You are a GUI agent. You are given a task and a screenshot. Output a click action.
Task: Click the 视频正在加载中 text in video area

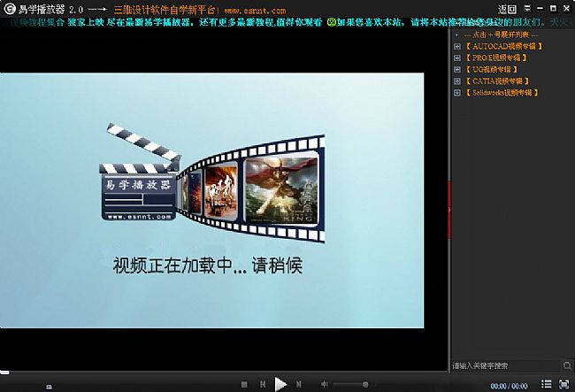(x=208, y=265)
